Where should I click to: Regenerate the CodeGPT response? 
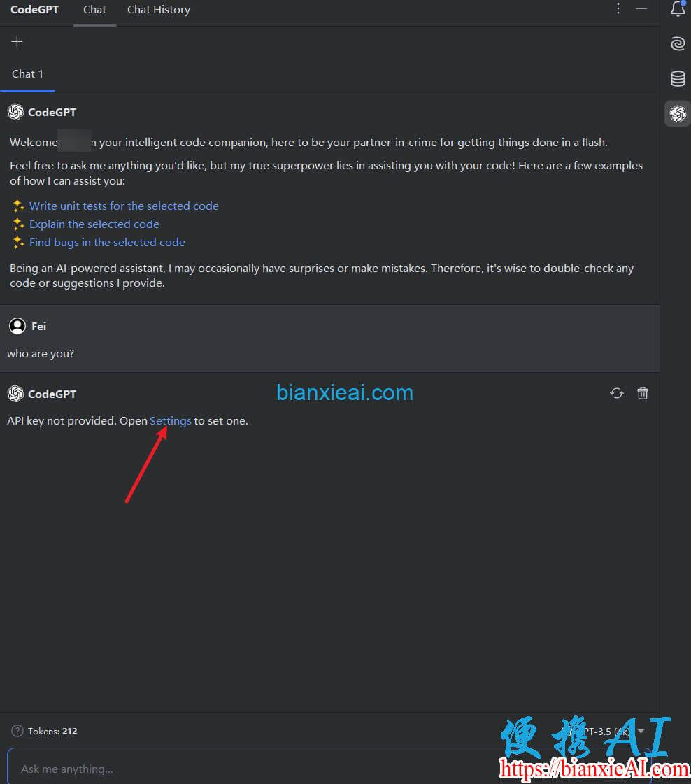(x=616, y=393)
